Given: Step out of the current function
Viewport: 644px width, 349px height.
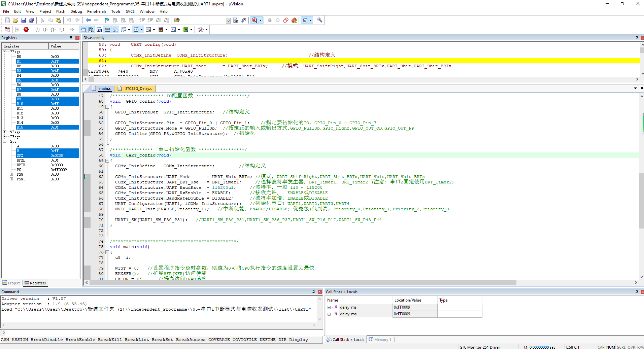Looking at the screenshot, I should tap(54, 30).
